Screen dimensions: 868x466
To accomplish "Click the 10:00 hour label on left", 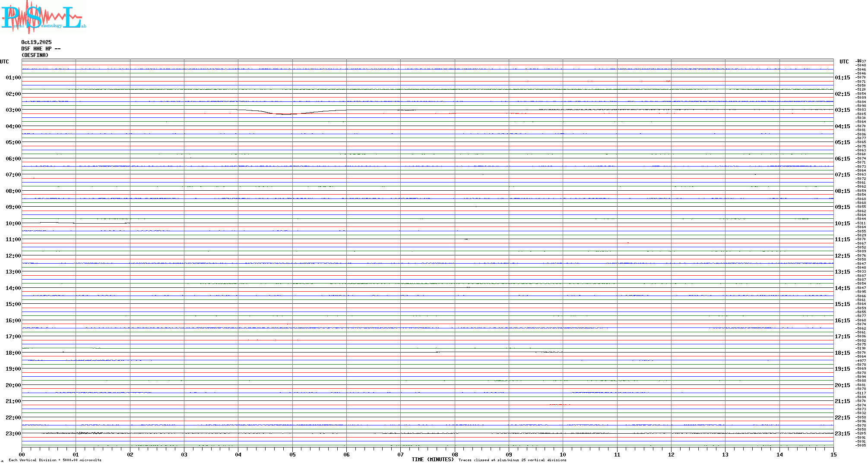I will 13,224.
